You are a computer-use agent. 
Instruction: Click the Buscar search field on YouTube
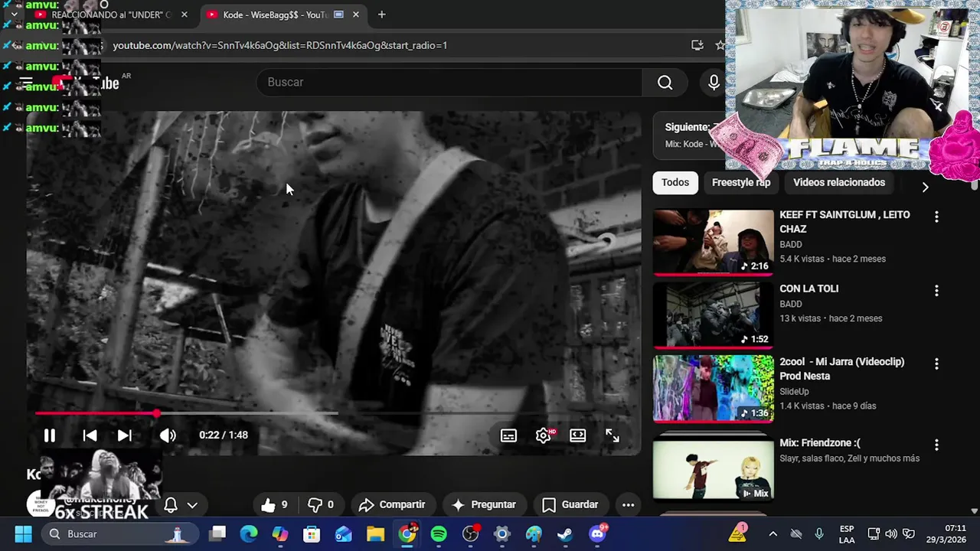point(449,83)
